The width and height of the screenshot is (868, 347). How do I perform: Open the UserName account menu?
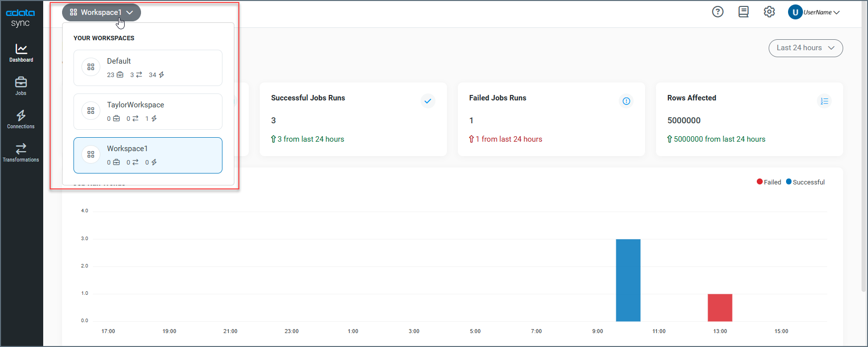click(x=814, y=12)
